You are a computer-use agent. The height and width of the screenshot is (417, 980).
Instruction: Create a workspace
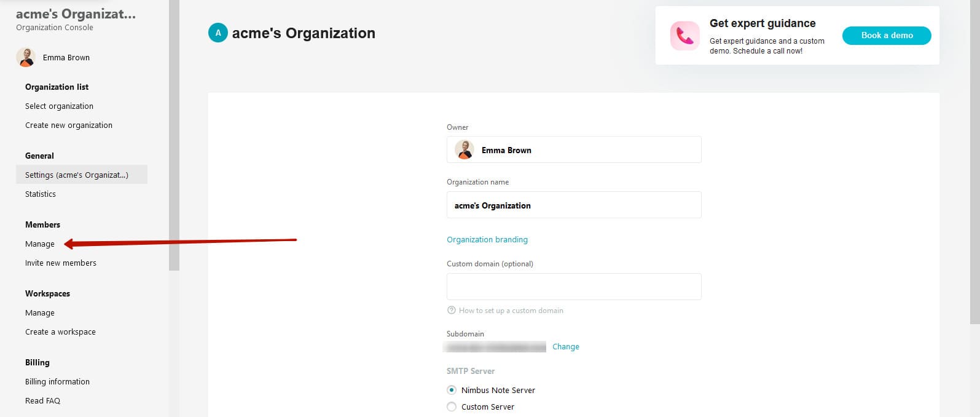point(60,332)
